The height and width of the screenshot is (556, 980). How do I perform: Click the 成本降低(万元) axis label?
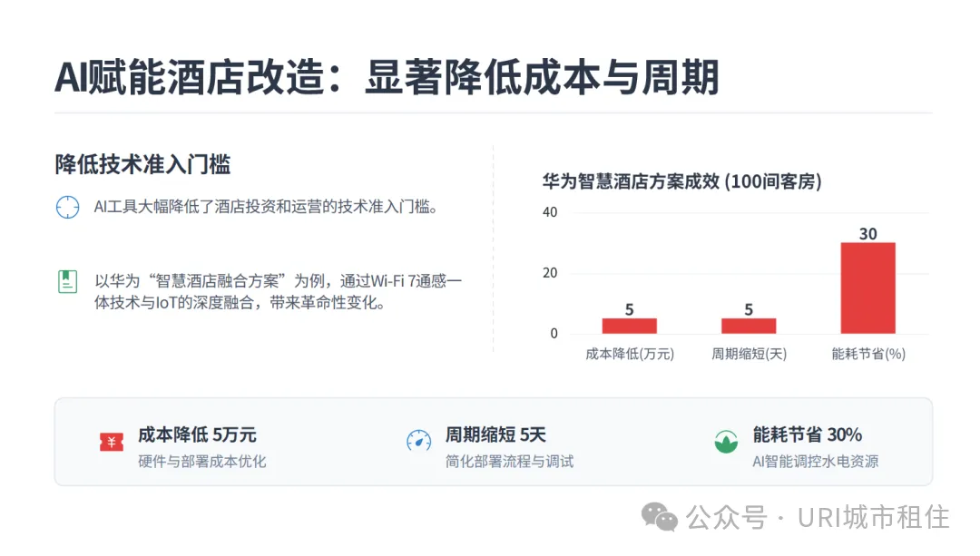click(x=630, y=355)
